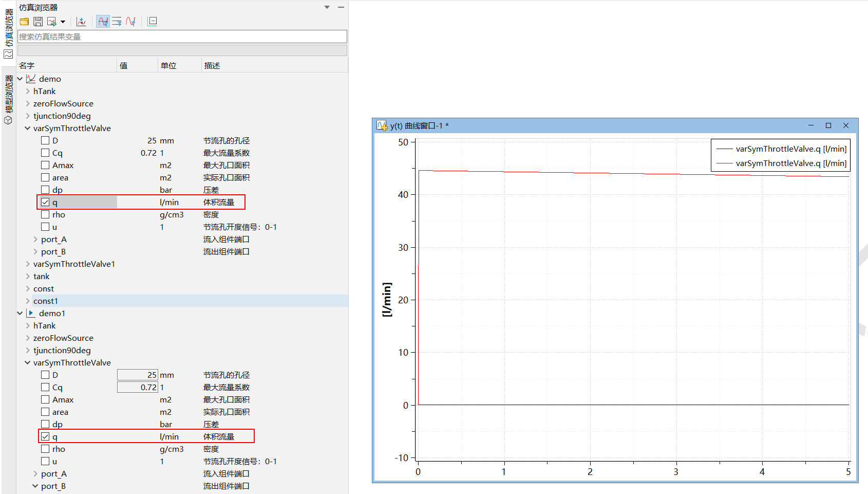The image size is (868, 494).
Task: Expand the varSymThrottleValve1 tree node
Action: pyautogui.click(x=28, y=264)
